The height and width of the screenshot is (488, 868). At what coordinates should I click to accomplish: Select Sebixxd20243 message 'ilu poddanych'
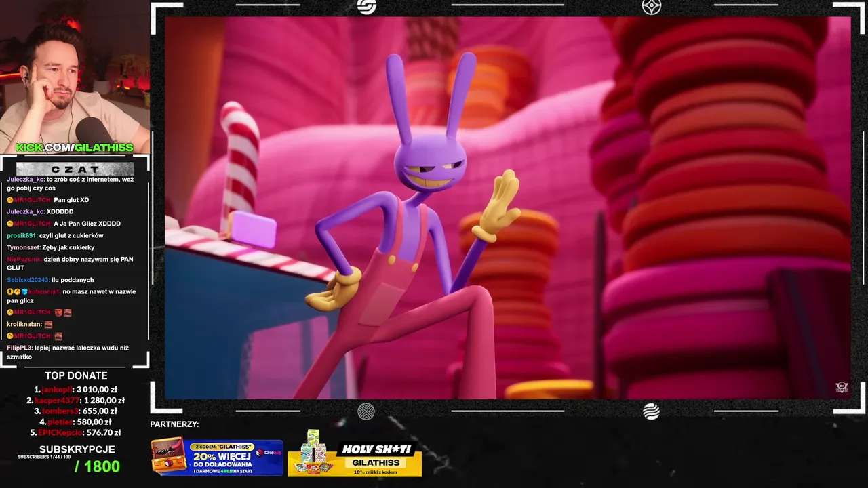(x=50, y=280)
